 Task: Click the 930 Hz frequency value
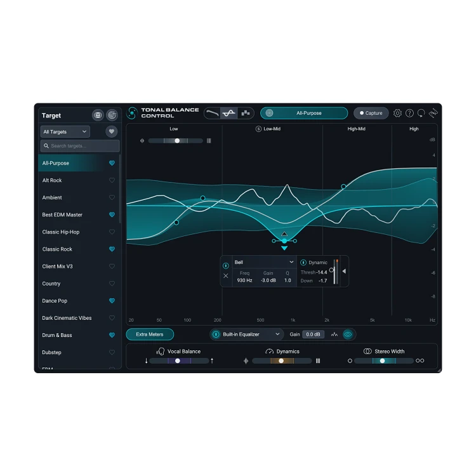click(244, 280)
